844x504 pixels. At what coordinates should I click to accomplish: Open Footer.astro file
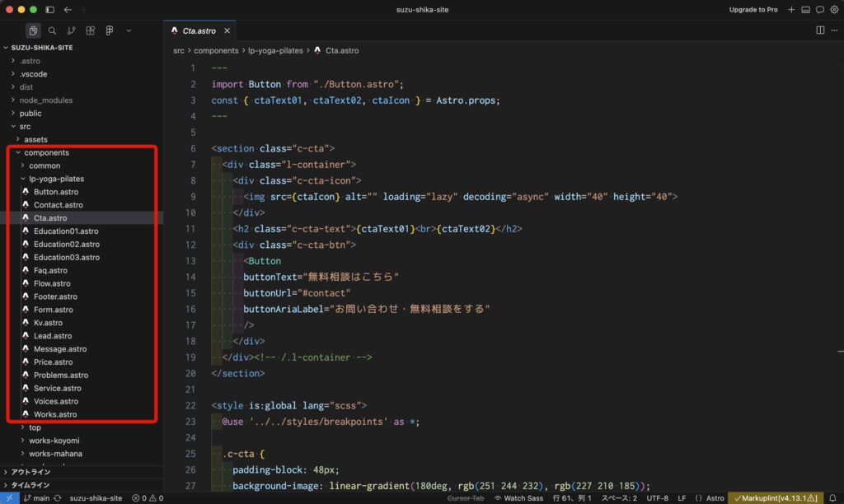[55, 296]
